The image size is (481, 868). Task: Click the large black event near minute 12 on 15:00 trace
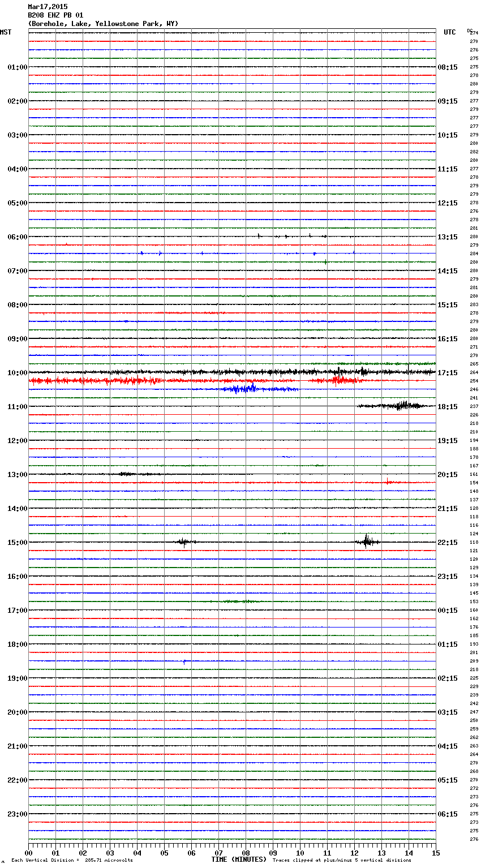pos(367,542)
